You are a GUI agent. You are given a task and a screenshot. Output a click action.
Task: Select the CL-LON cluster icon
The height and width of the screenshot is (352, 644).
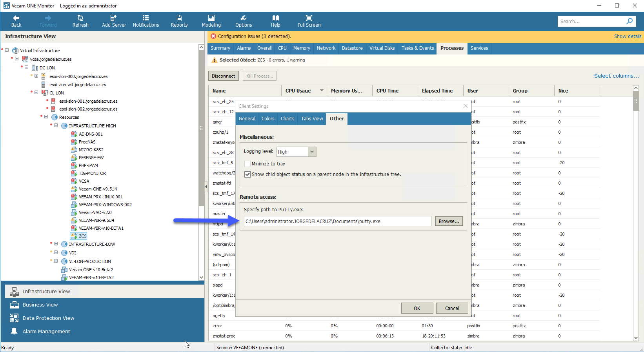click(x=45, y=93)
